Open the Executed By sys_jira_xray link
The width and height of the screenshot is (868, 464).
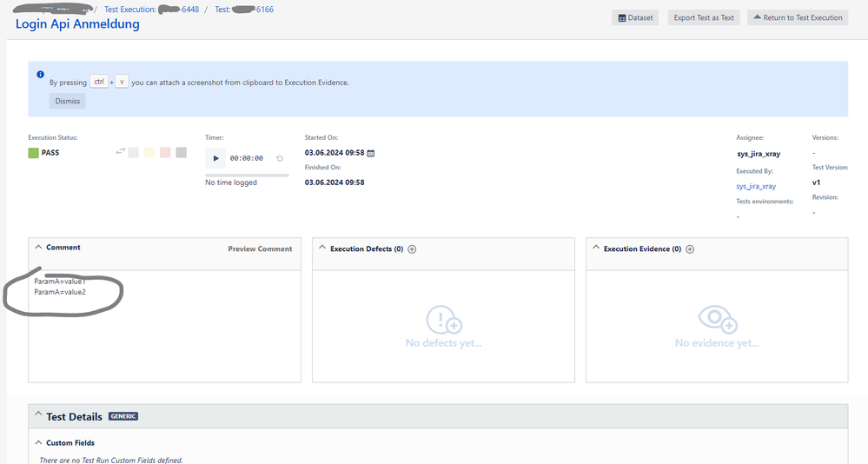pyautogui.click(x=756, y=187)
